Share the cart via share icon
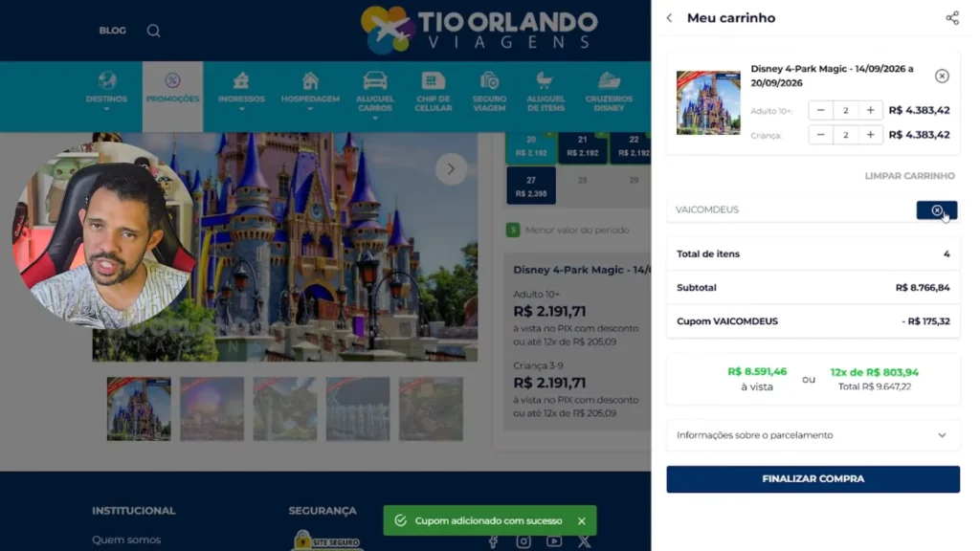The image size is (980, 551). (x=952, y=18)
